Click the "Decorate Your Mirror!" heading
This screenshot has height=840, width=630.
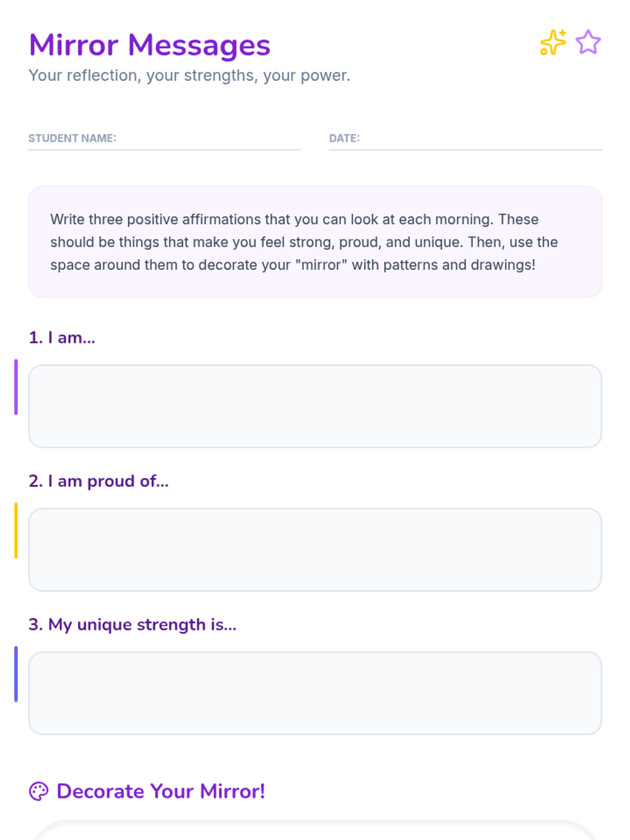tap(161, 791)
